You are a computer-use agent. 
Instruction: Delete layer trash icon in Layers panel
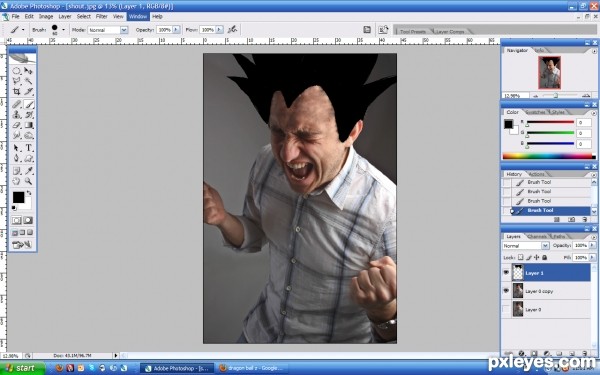[584, 354]
